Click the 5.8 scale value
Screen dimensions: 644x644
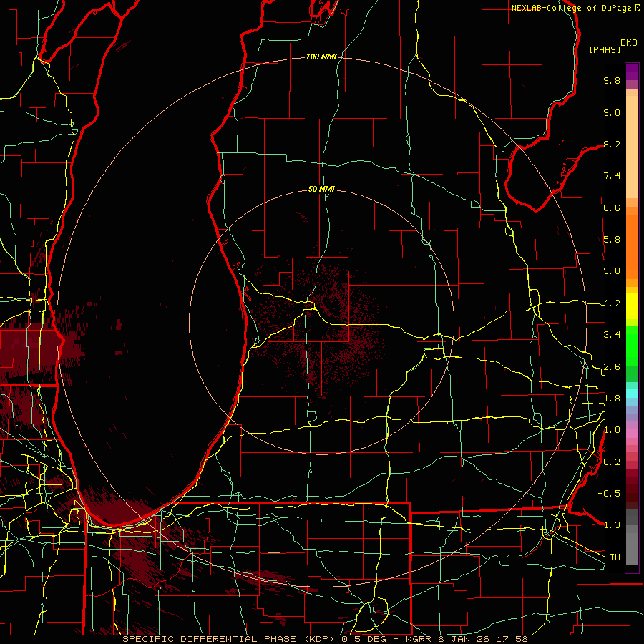(x=612, y=240)
